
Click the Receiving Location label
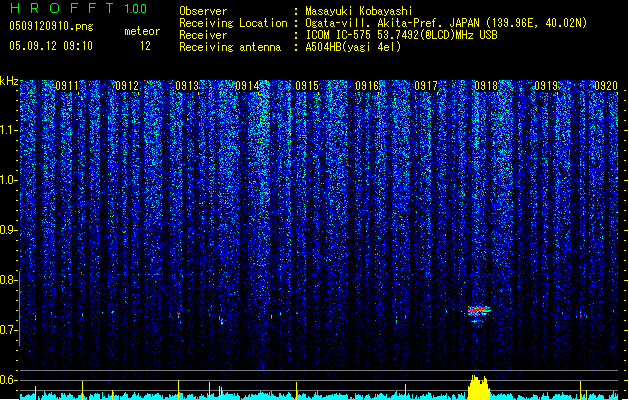coord(233,23)
